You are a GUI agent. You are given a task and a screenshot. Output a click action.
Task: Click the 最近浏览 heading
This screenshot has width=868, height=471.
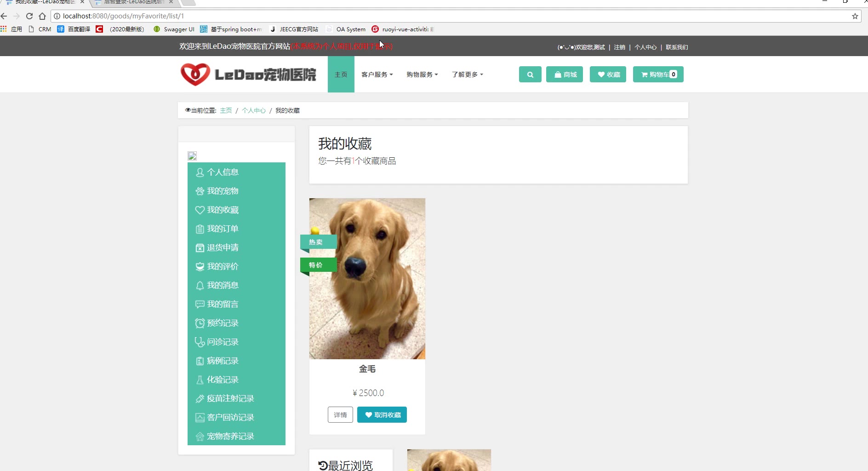click(x=346, y=465)
